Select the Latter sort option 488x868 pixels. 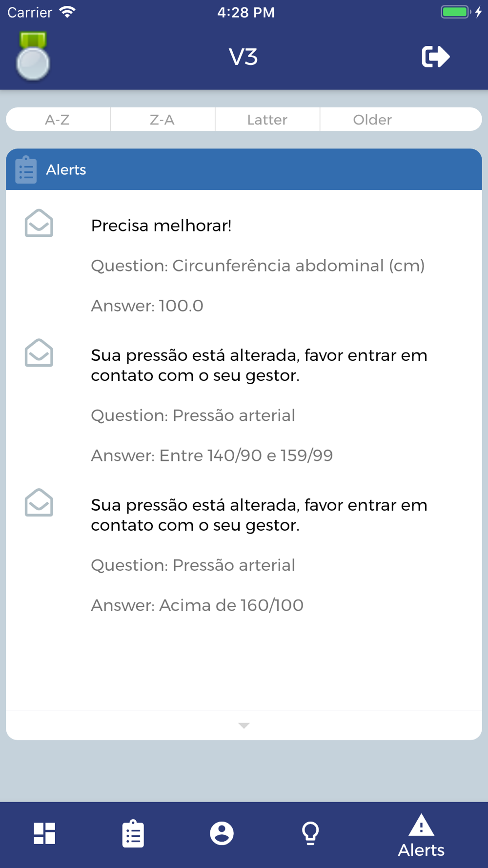pos(267,120)
